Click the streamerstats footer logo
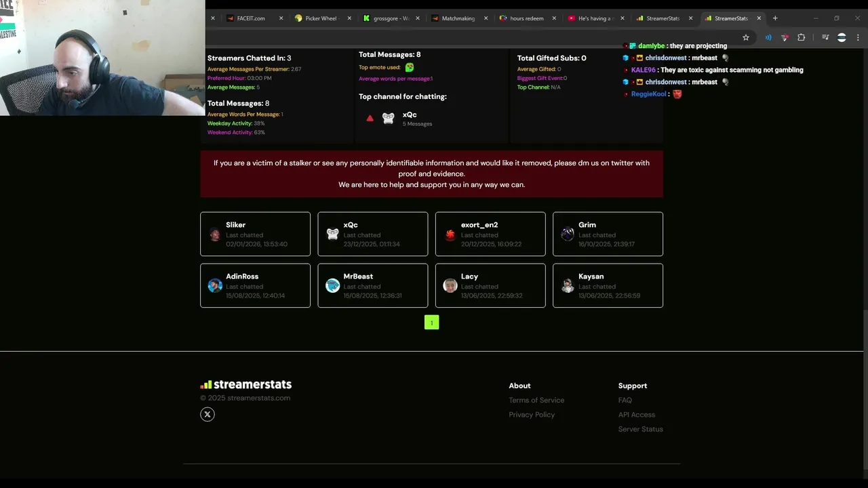This screenshot has height=488, width=868. 245,384
